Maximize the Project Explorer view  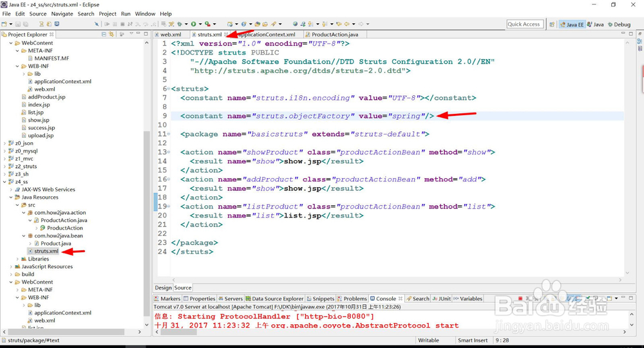[146, 33]
